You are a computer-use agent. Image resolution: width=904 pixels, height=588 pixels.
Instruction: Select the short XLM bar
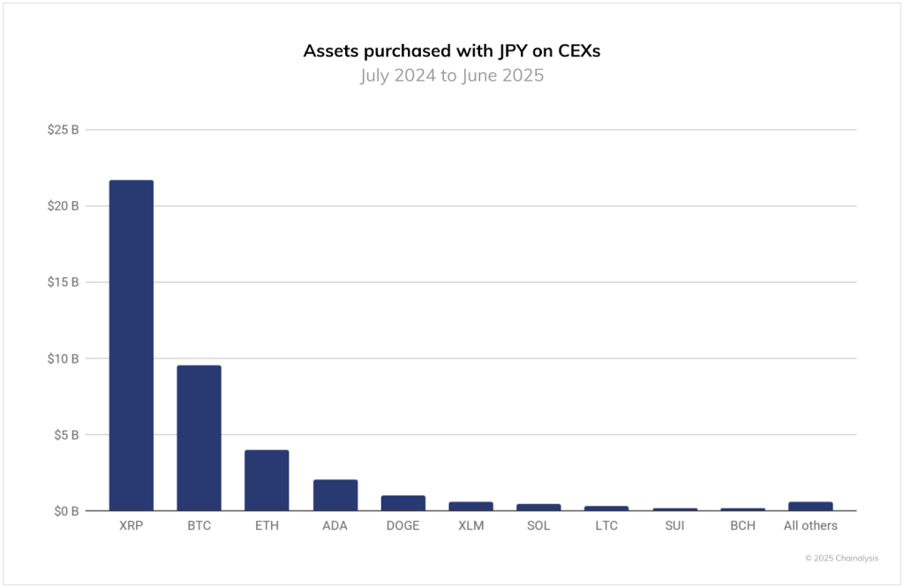[x=471, y=506]
